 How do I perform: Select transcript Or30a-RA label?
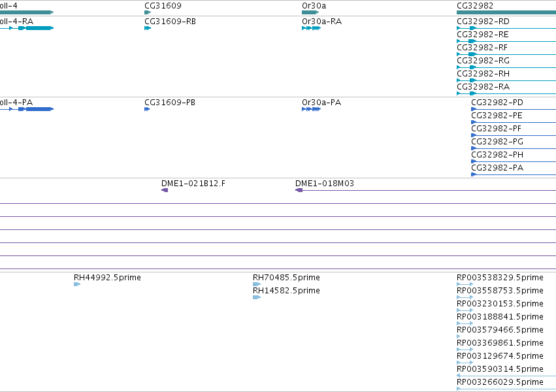click(321, 22)
